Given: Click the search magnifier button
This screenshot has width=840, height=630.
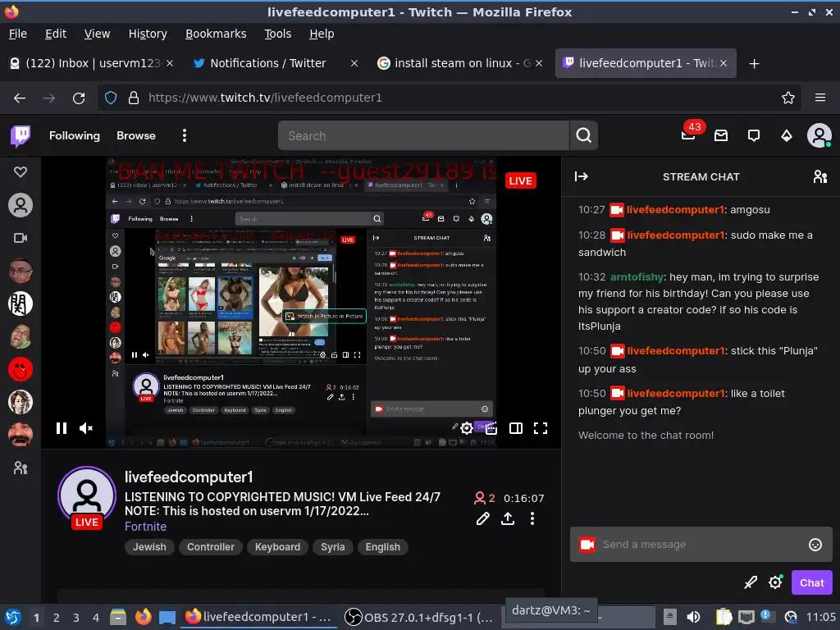Looking at the screenshot, I should pyautogui.click(x=583, y=135).
